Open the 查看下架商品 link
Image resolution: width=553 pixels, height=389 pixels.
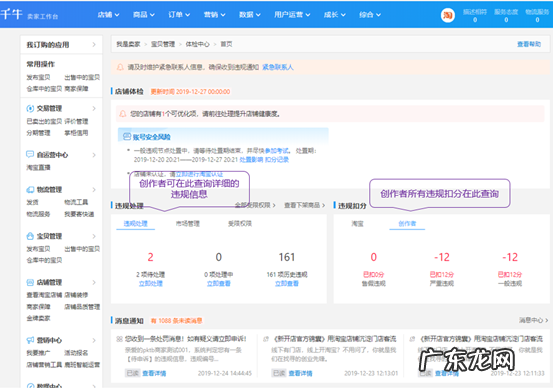(305, 205)
